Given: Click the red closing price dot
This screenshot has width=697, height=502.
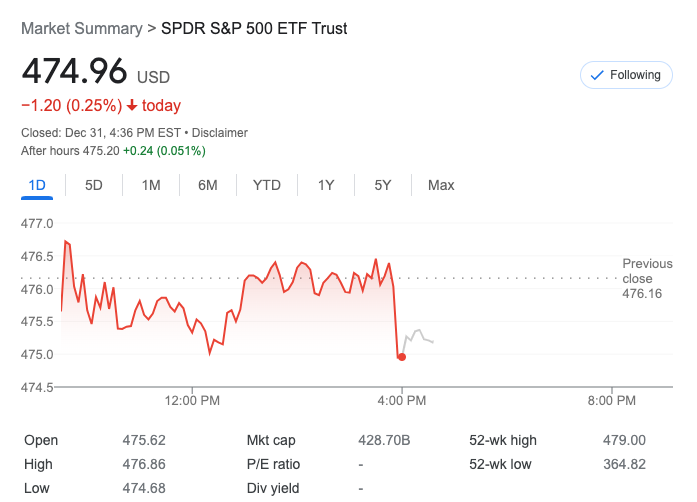Looking at the screenshot, I should coord(402,357).
